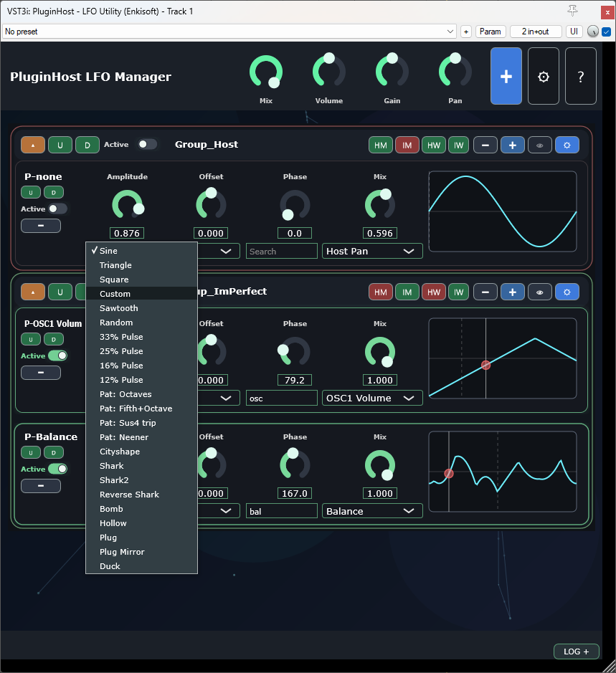Toggle Group_ImPerfect eye visibility button

coord(540,292)
